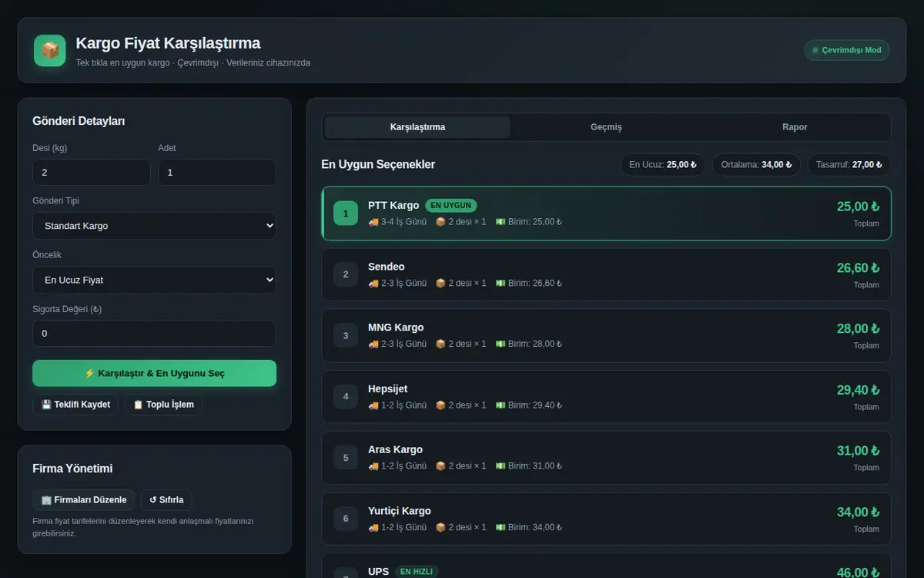Click the 29,40 ₺ total for Hepsijet
Image resolution: width=924 pixels, height=578 pixels.
[x=858, y=390]
